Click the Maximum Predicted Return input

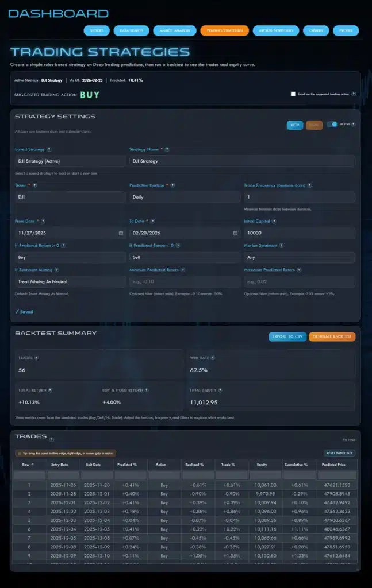(299, 281)
